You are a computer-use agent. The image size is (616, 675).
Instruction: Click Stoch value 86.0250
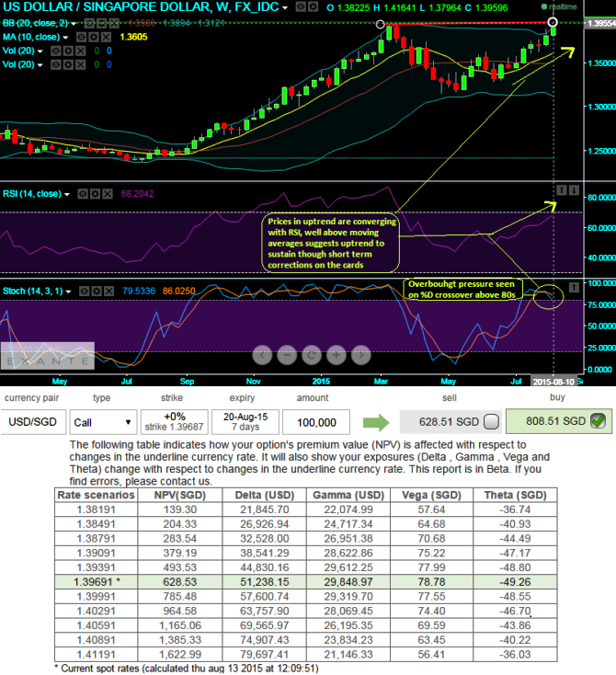pyautogui.click(x=178, y=291)
